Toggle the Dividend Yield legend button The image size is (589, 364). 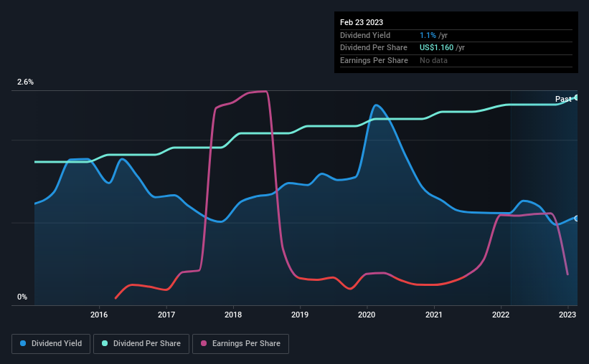51,344
